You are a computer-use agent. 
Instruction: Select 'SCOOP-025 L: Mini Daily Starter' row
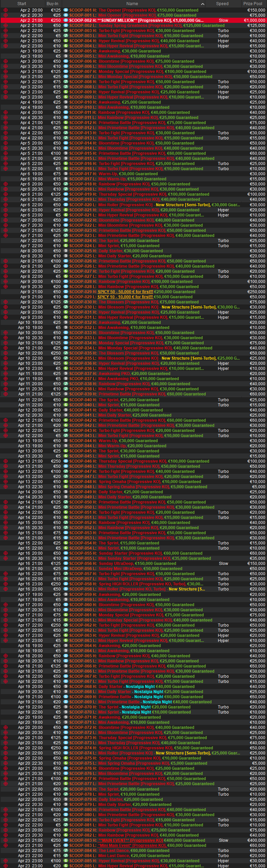(x=133, y=256)
